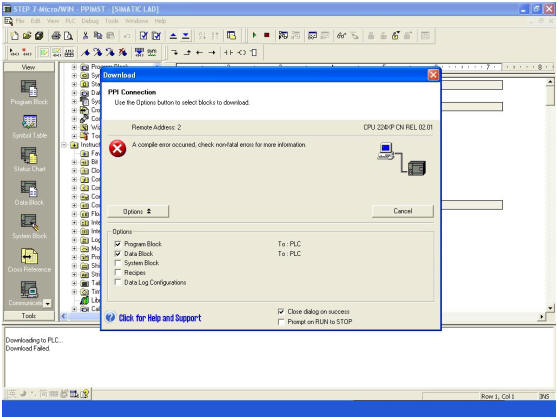Screen dimensions: 557x417
Task: Click the Print toolbar icon
Action: [x=56, y=36]
